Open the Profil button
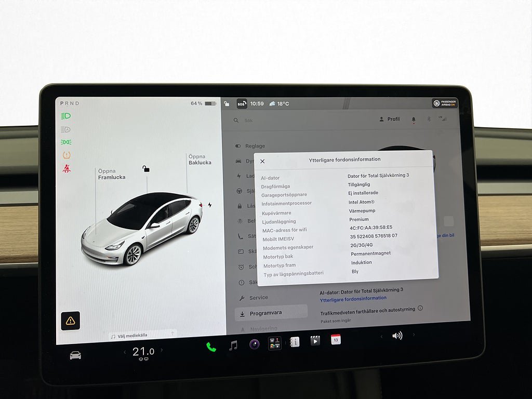Screen dimensions: 532x399 390,119
